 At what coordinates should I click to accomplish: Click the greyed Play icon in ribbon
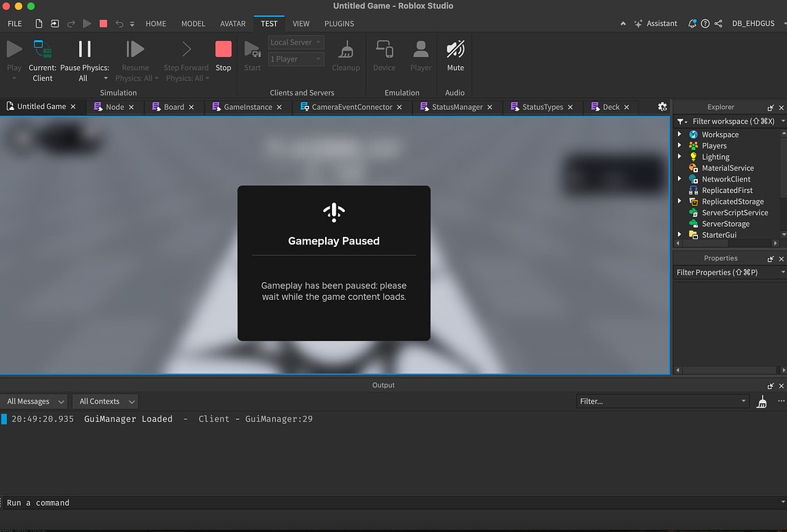[x=14, y=49]
